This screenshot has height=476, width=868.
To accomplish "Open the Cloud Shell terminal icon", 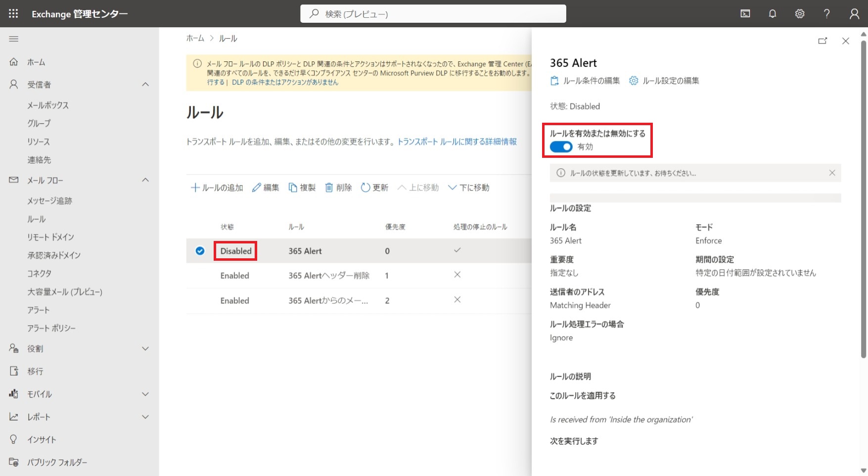I will point(745,14).
